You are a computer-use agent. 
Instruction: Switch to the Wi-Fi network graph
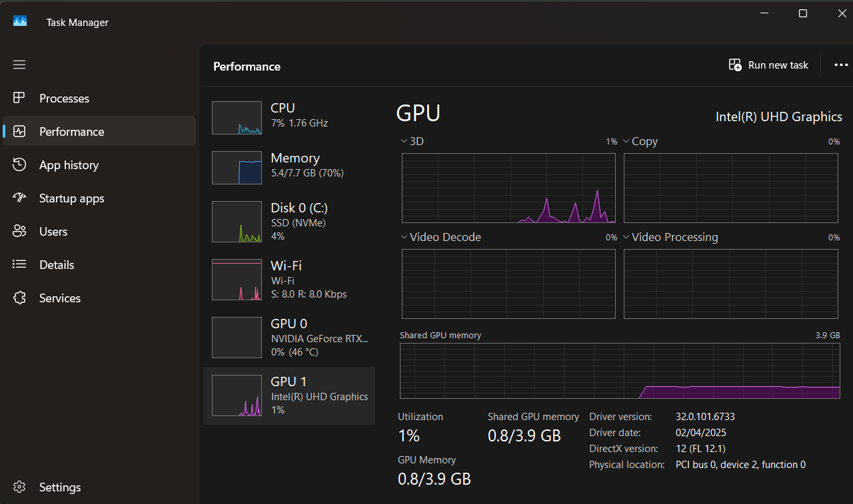(x=289, y=280)
